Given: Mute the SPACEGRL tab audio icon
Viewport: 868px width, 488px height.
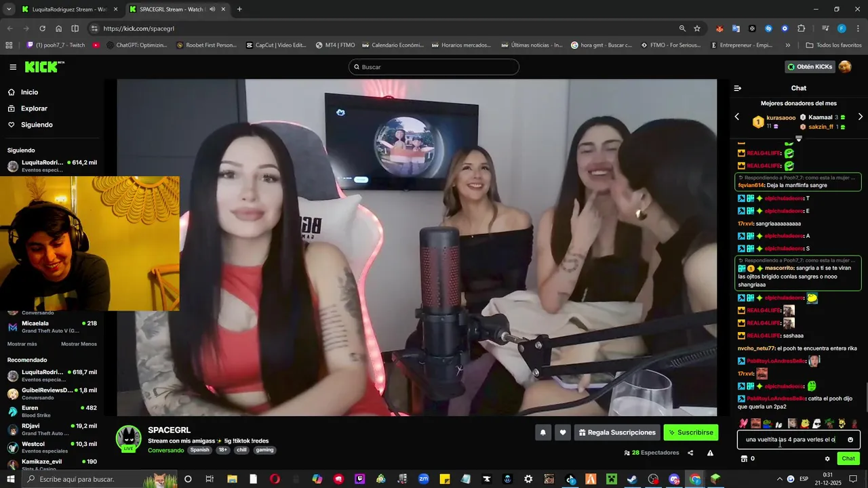Looking at the screenshot, I should [212, 9].
